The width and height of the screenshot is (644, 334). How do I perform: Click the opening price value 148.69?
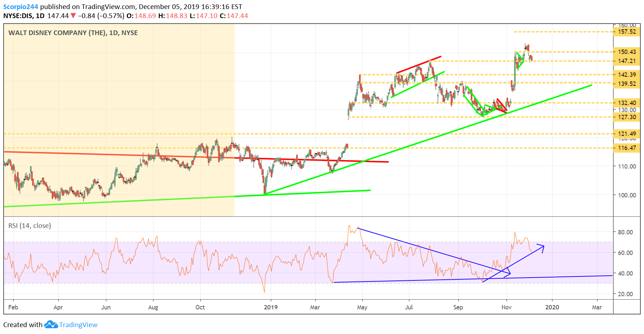pyautogui.click(x=145, y=16)
